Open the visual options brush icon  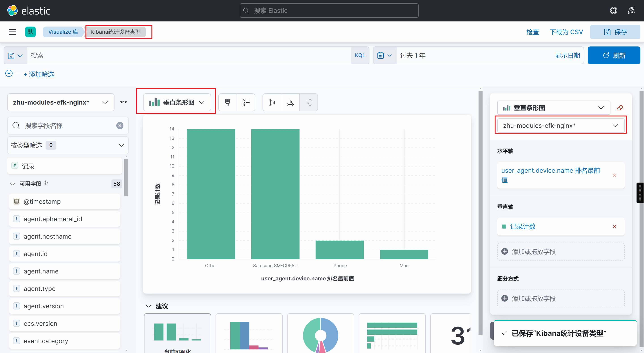(227, 102)
